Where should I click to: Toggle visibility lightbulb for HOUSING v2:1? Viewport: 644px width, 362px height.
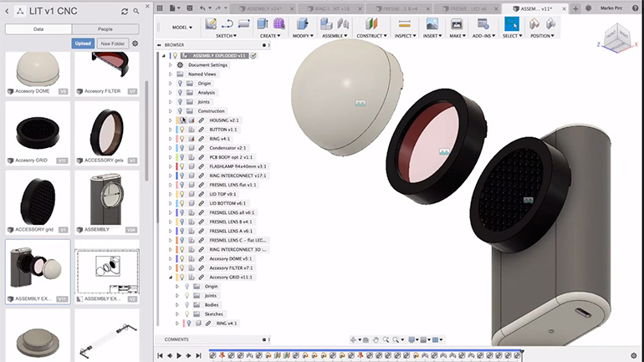(181, 120)
